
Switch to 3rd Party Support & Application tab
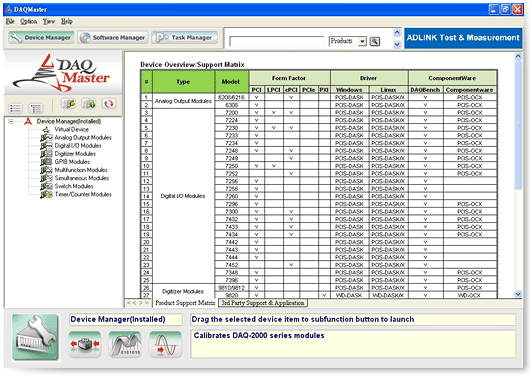[263, 303]
